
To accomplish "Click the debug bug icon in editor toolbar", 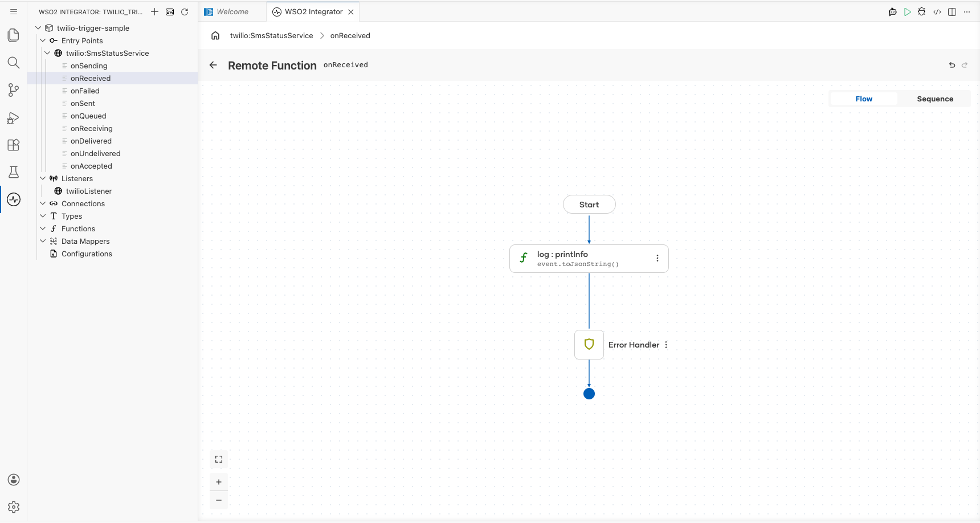I will pyautogui.click(x=922, y=12).
